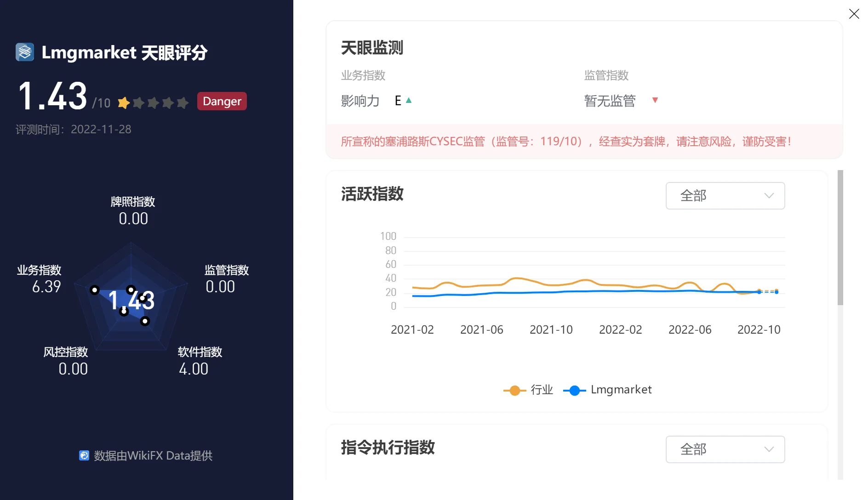Click the 2022-10 axis label
The width and height of the screenshot is (868, 500).
tap(759, 330)
